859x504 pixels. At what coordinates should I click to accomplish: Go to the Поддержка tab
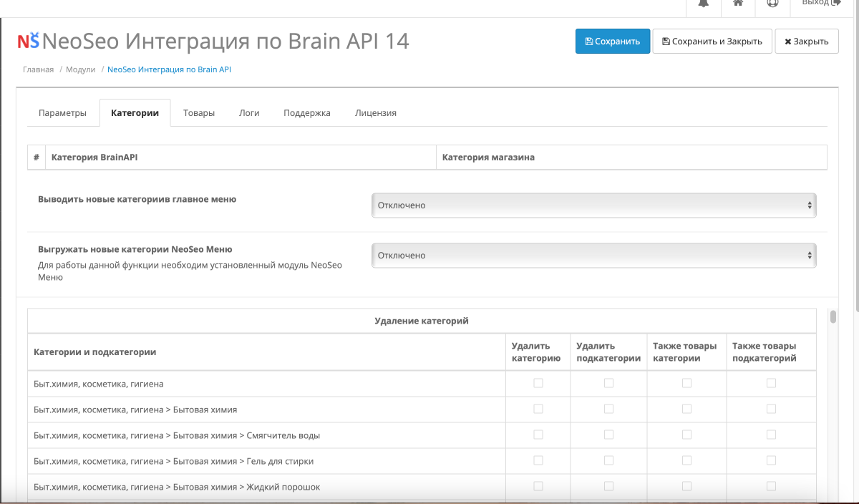point(307,113)
